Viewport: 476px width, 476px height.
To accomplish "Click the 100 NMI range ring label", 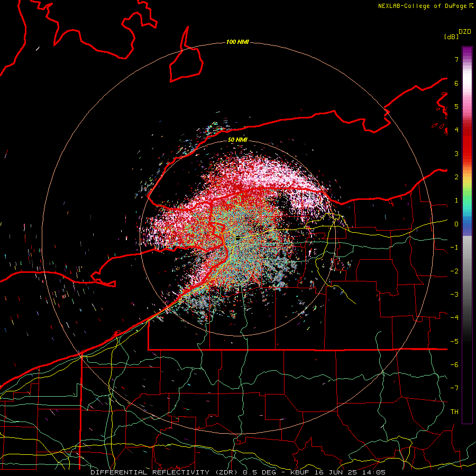I will pos(237,42).
